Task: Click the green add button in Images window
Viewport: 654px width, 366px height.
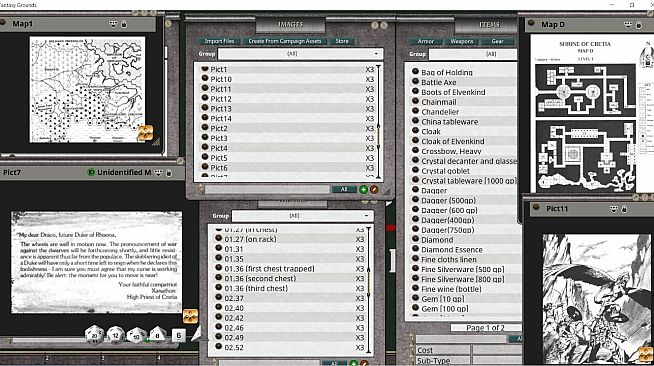Action: (364, 190)
